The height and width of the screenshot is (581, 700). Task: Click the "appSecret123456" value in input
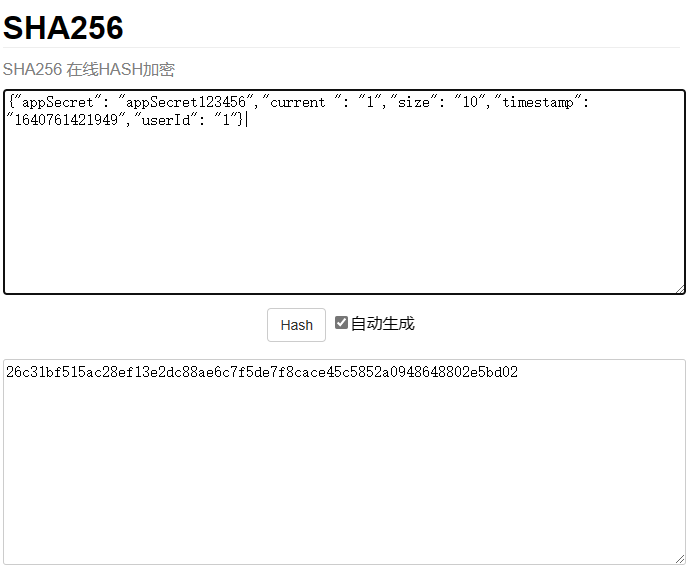(186, 102)
